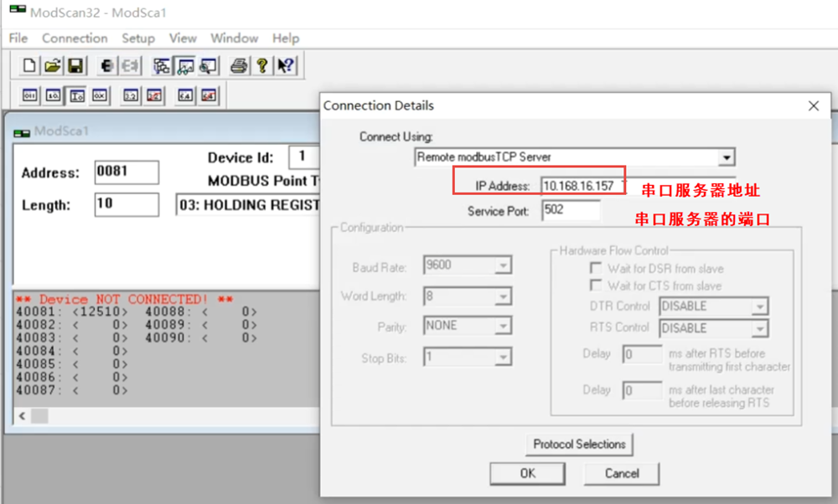Click the show data glasses icon
Viewport: 838px width, 504px height.
[x=185, y=65]
